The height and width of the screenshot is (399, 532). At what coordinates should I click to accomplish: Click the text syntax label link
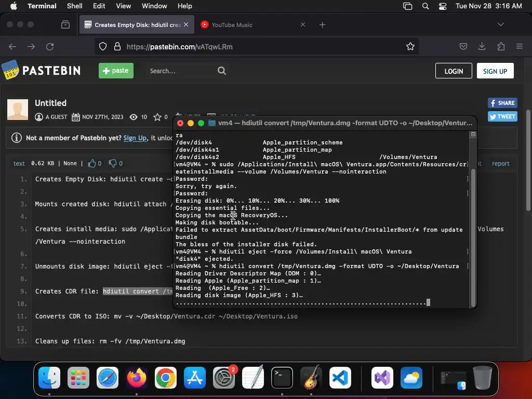19,164
